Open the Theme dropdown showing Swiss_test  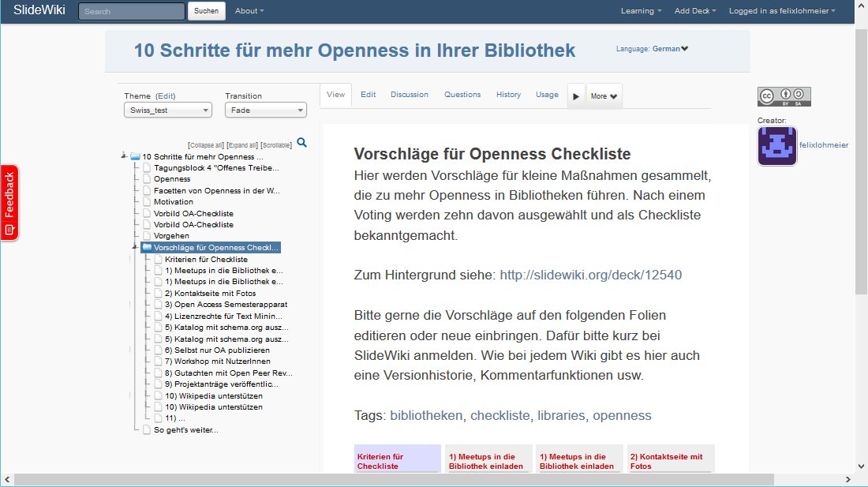168,111
